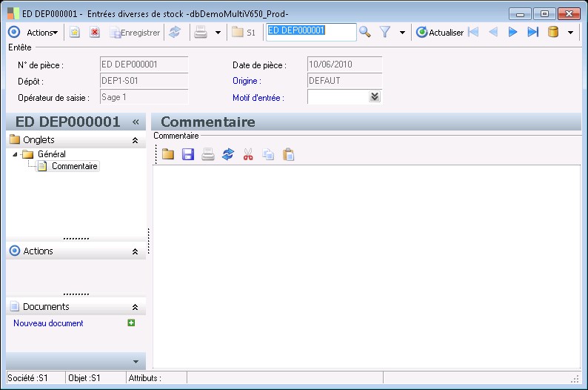The width and height of the screenshot is (588, 390).
Task: Click the cut scissors icon
Action: 248,154
